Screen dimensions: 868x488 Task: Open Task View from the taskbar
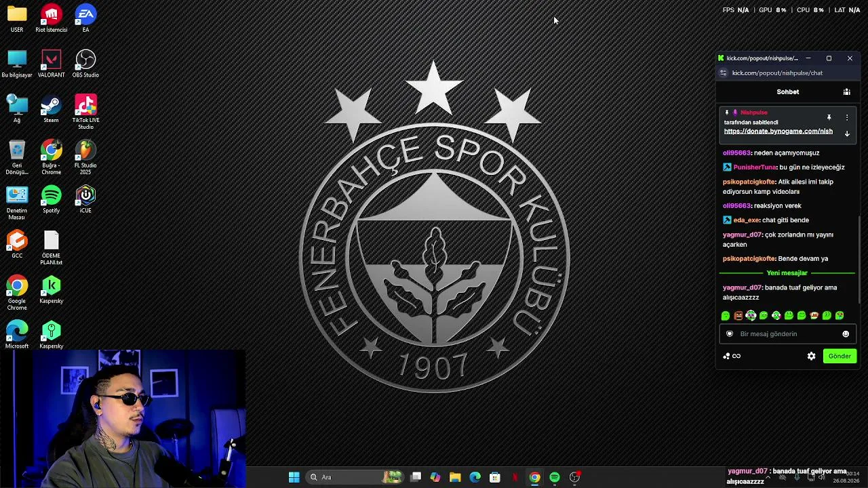tap(416, 477)
